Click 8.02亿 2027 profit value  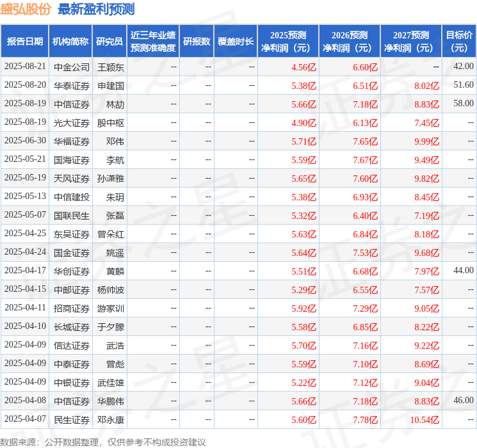(x=427, y=86)
